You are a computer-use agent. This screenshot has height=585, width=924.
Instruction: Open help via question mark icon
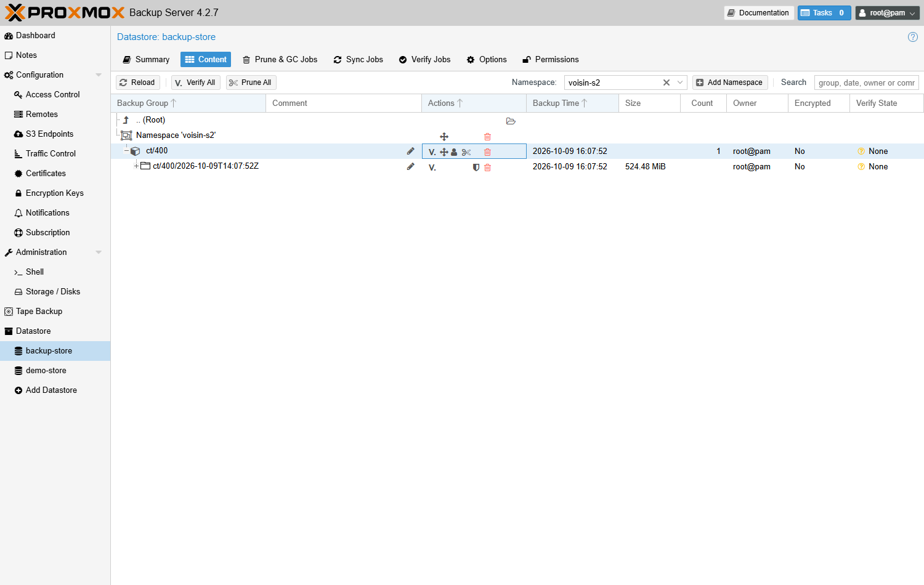point(913,37)
